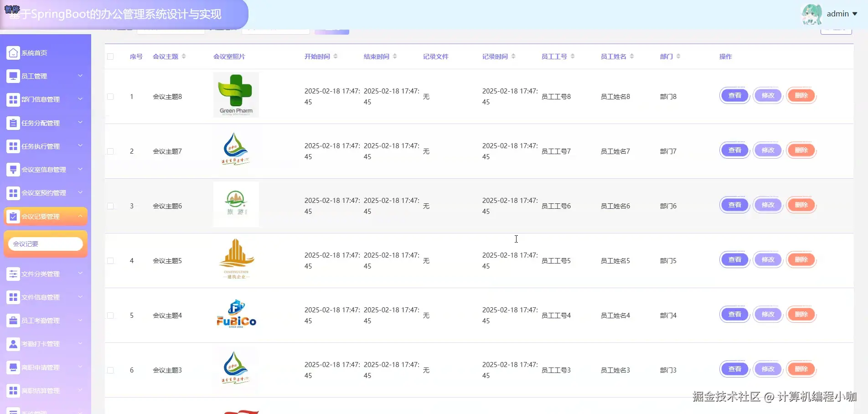Open FuBiCo meeting room photo
868x414 pixels.
tap(236, 314)
